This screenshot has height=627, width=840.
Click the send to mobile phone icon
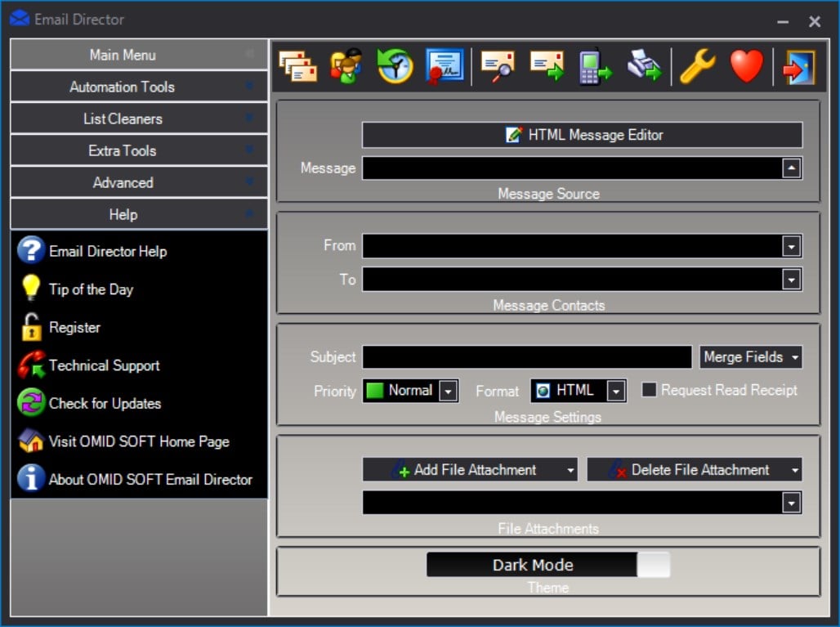pyautogui.click(x=595, y=66)
